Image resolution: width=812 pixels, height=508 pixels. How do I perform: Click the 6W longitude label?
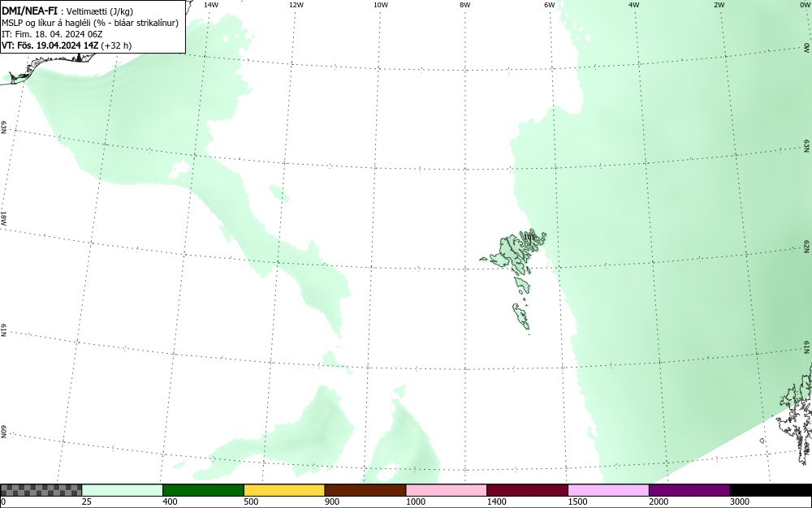click(x=550, y=5)
